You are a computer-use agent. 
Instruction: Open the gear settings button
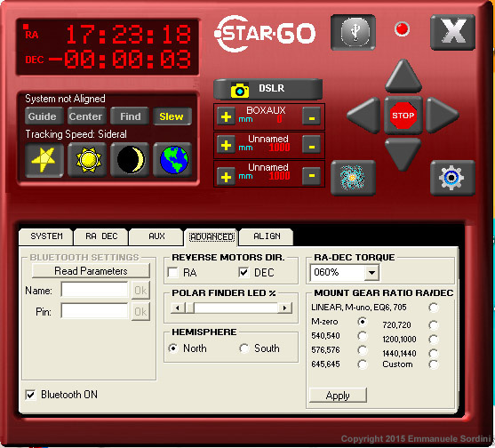452,178
